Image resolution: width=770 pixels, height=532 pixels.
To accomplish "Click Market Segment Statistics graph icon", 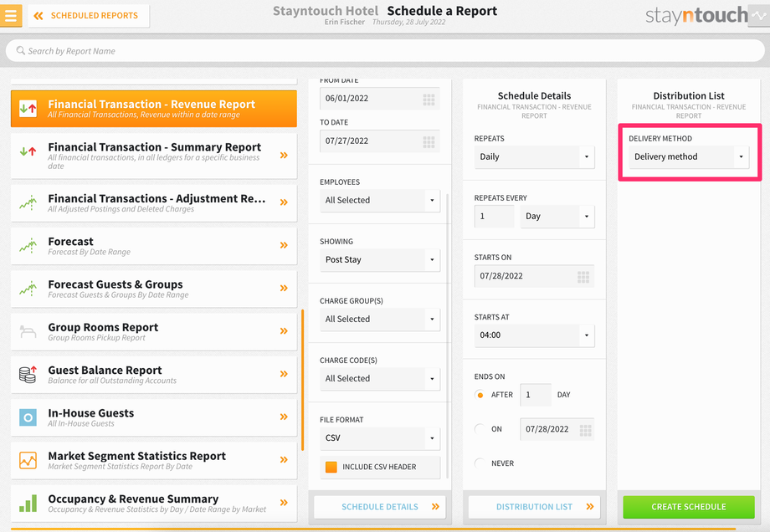I will [x=28, y=460].
